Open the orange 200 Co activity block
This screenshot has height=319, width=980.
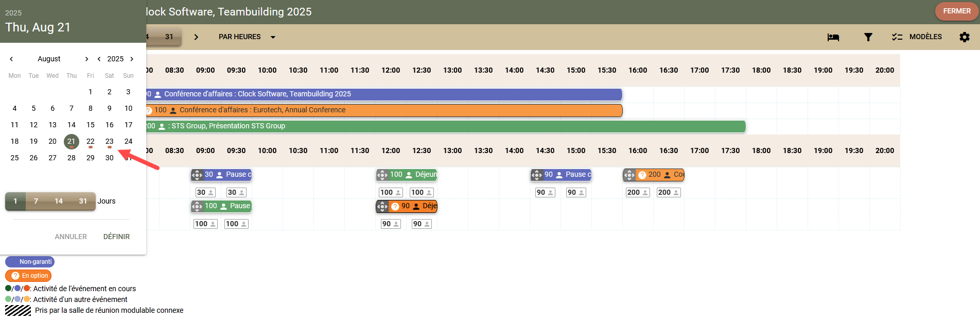coord(654,175)
